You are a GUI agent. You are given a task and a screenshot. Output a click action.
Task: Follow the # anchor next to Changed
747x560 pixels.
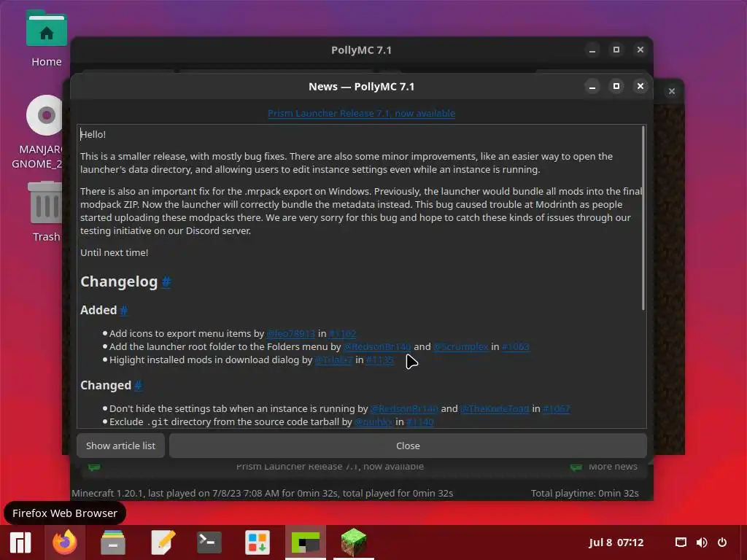tap(138, 385)
